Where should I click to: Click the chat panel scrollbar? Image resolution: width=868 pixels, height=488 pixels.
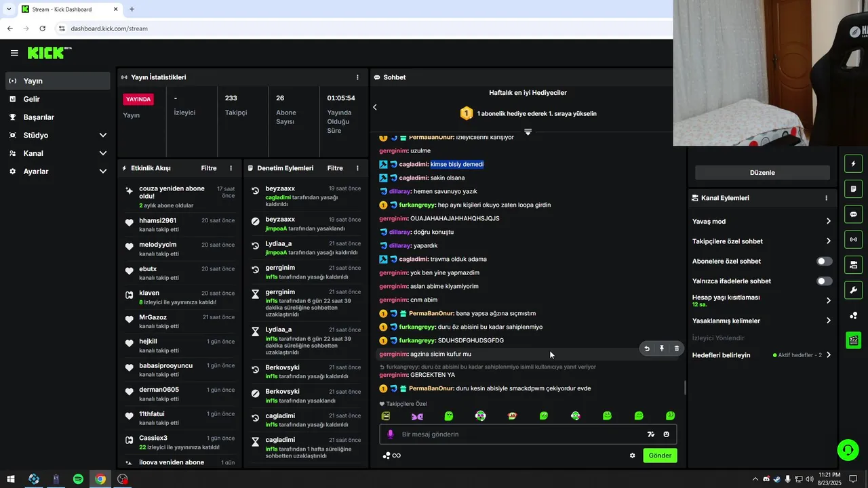point(684,388)
